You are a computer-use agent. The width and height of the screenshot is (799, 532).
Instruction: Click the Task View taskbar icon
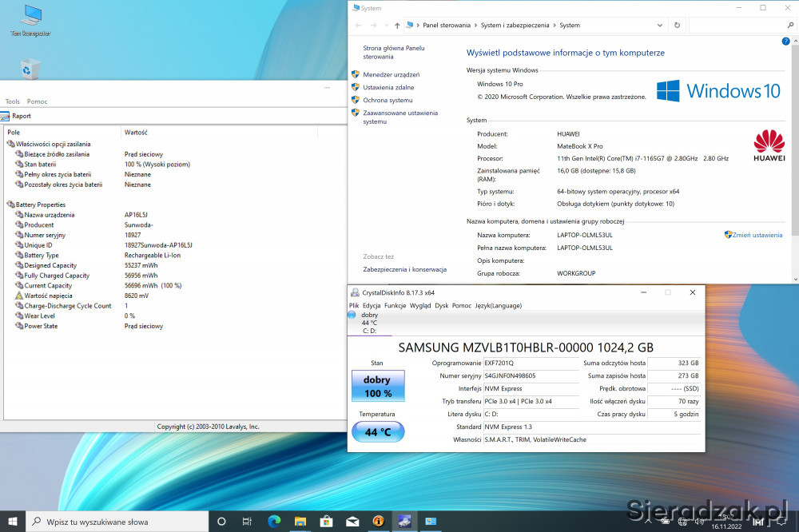coord(248,522)
